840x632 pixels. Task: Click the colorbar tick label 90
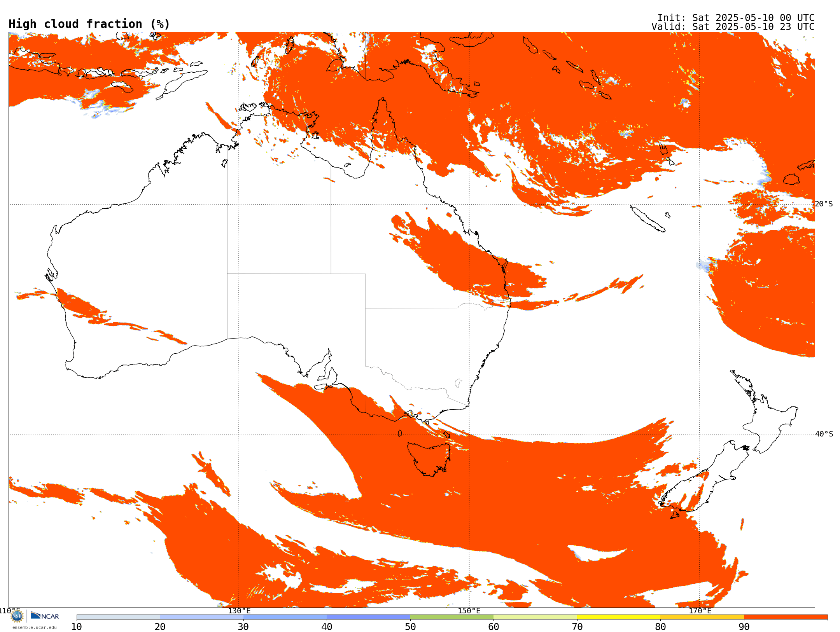click(x=744, y=627)
